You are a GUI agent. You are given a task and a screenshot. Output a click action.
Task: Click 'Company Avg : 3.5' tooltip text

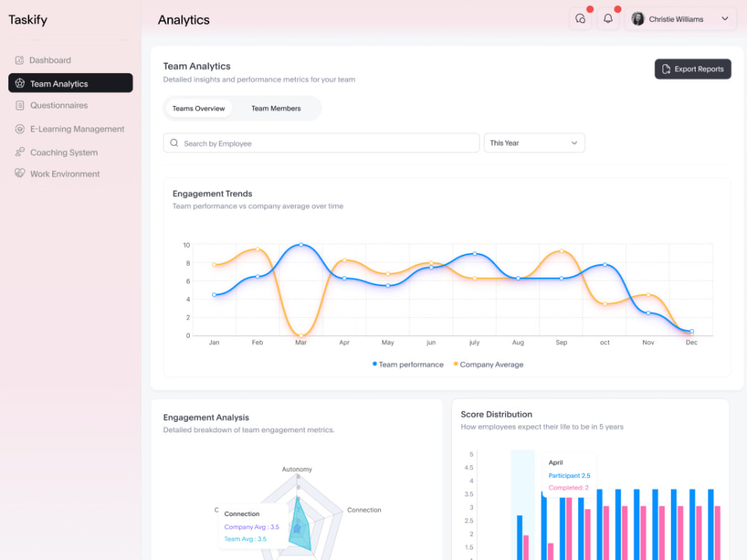coord(252,526)
